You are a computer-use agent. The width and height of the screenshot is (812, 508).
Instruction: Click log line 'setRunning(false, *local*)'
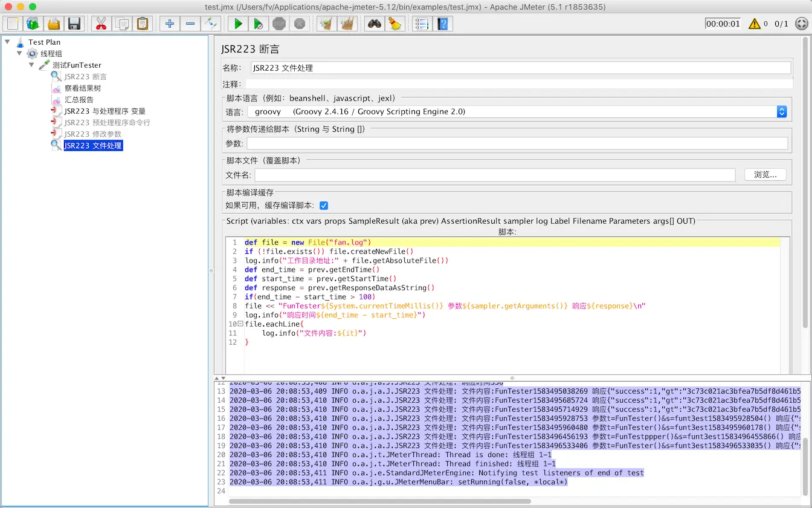click(399, 482)
